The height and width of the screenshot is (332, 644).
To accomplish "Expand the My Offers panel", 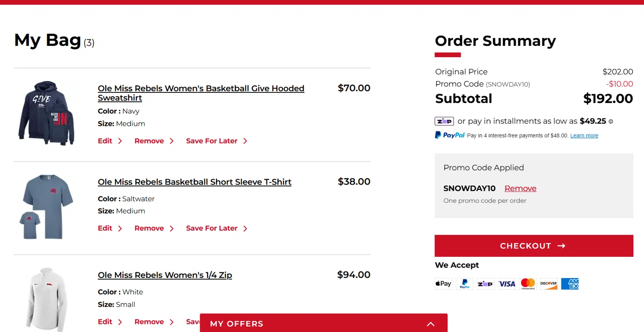I will coord(431,324).
